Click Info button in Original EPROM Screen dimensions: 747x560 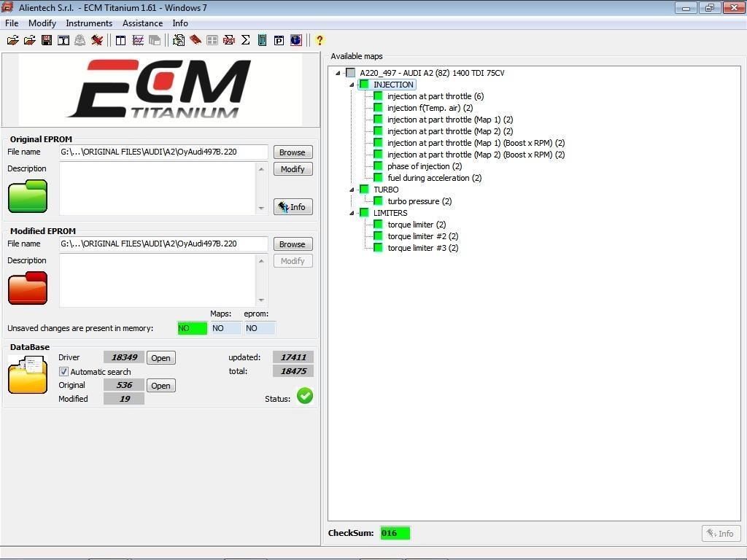[x=293, y=206]
